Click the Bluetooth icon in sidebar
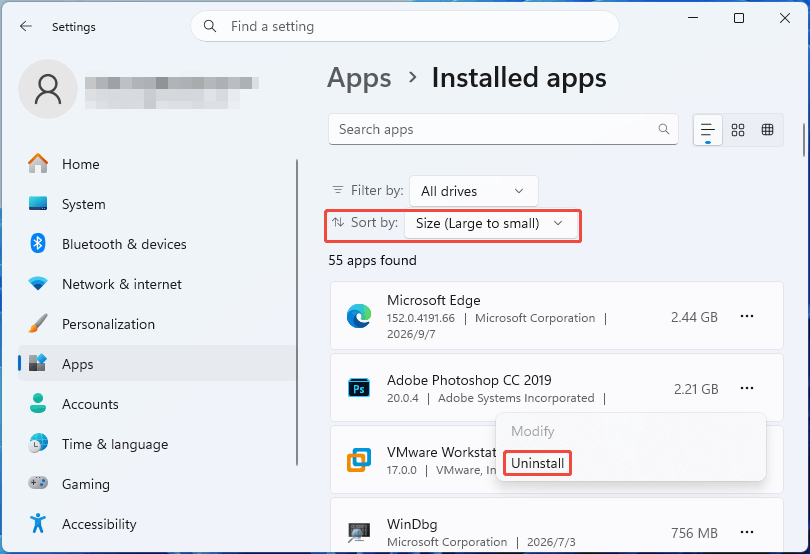Screen dimensions: 810x554 pyautogui.click(x=38, y=243)
